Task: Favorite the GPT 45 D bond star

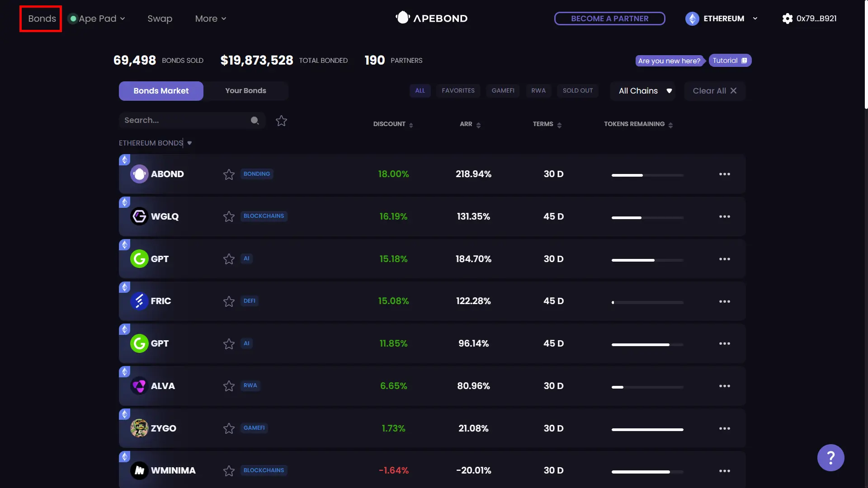Action: (229, 344)
